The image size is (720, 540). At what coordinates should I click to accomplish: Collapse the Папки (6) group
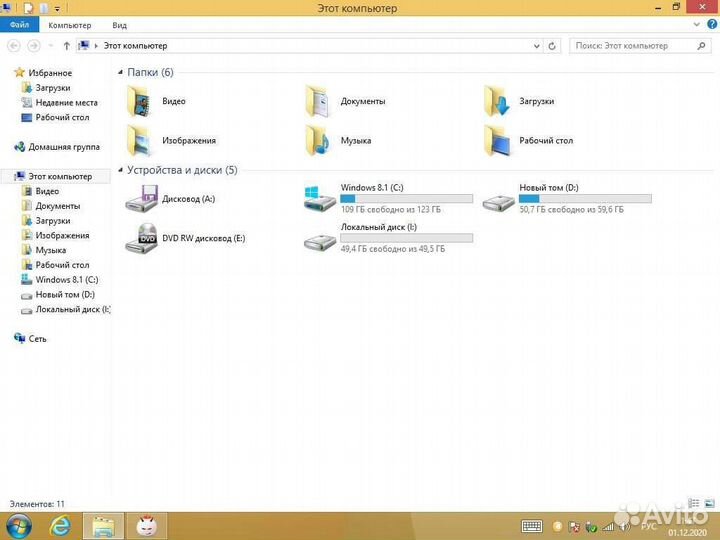click(121, 72)
